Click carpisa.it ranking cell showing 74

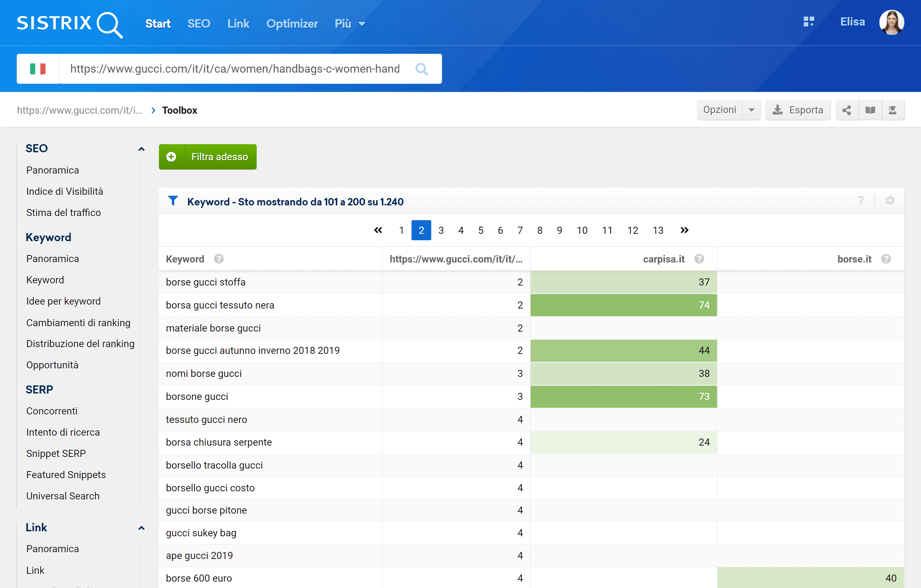click(x=623, y=305)
